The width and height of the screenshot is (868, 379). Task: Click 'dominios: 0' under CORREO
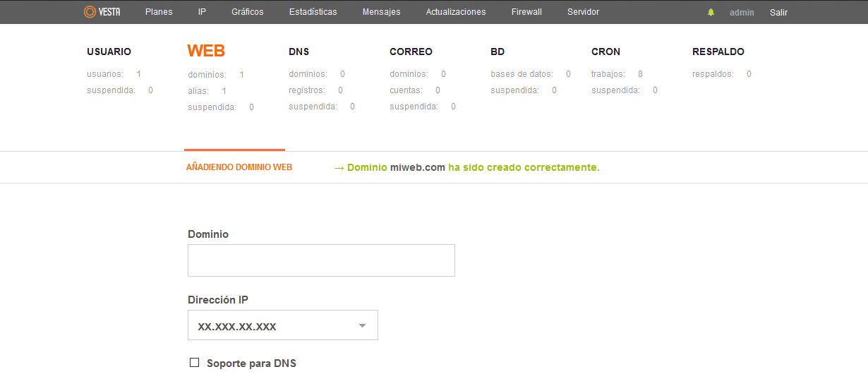tap(418, 74)
